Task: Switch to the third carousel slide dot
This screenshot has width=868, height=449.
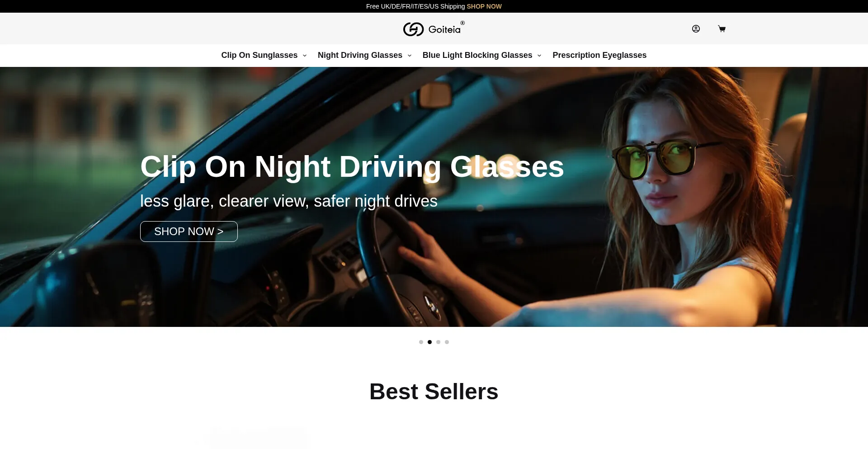Action: (x=438, y=342)
